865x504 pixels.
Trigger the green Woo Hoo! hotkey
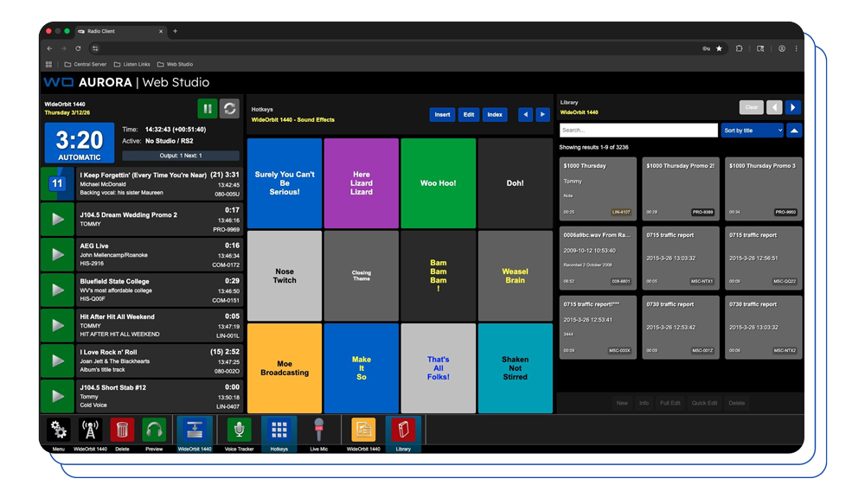point(438,183)
